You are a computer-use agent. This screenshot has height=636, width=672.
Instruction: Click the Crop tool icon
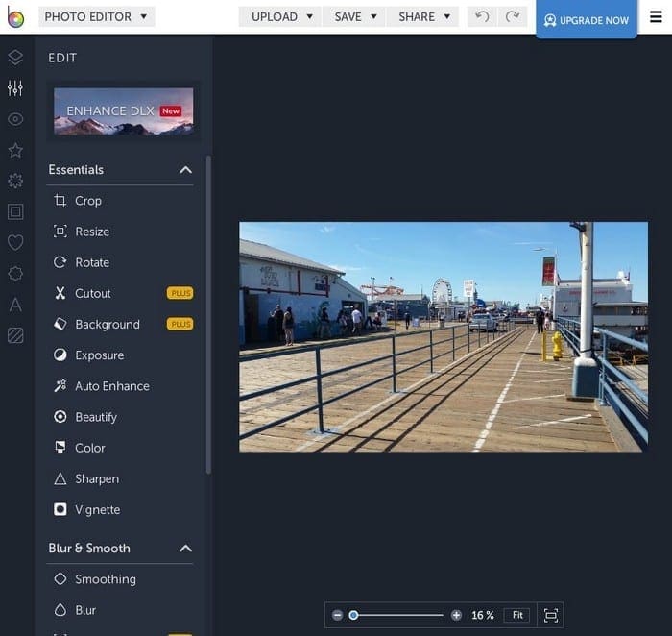tap(60, 200)
